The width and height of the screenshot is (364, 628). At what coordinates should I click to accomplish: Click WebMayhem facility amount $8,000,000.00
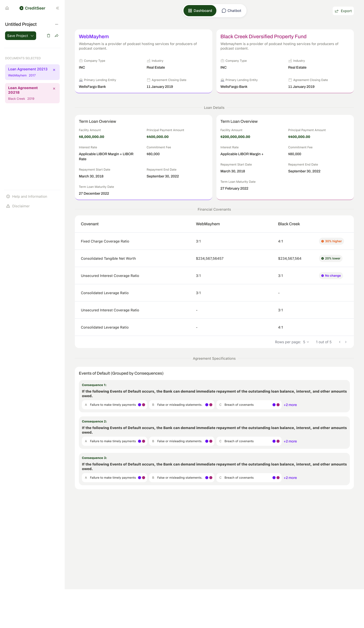click(92, 137)
